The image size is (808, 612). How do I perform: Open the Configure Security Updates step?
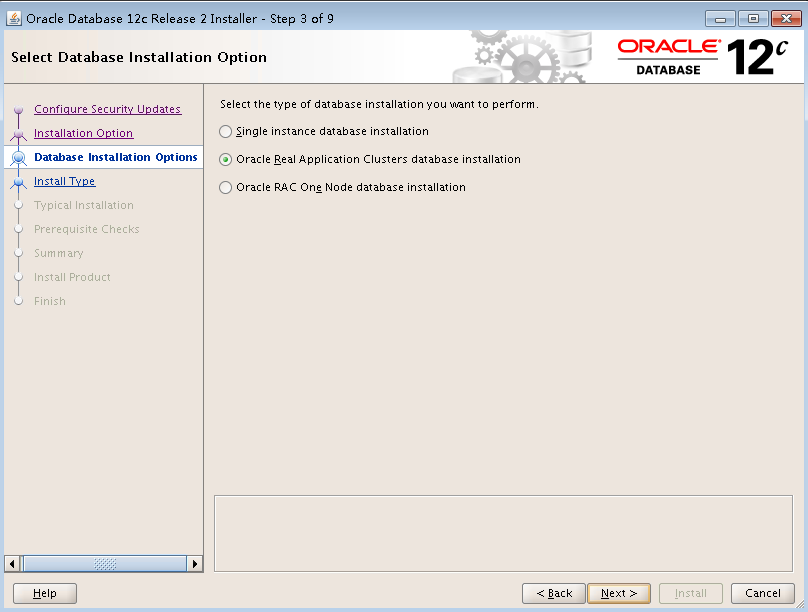click(x=107, y=109)
